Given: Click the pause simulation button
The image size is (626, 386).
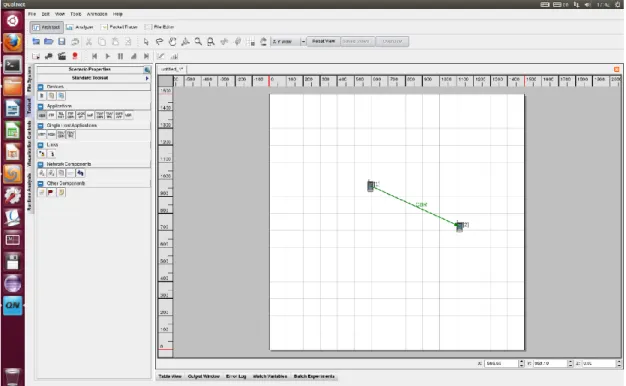Looking at the screenshot, I should pyautogui.click(x=121, y=56).
